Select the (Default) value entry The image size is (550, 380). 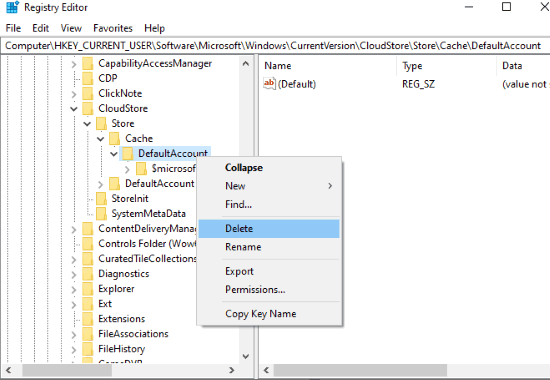tap(297, 84)
